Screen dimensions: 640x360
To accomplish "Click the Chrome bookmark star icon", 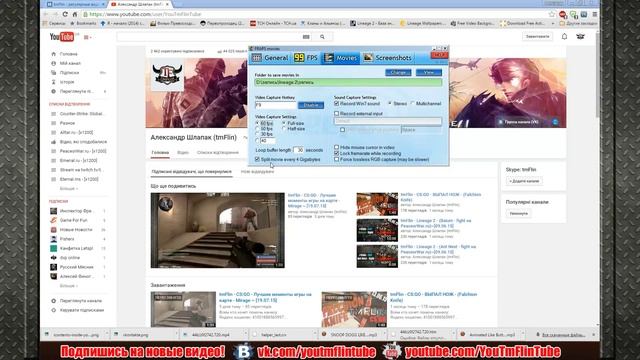I will [x=552, y=14].
